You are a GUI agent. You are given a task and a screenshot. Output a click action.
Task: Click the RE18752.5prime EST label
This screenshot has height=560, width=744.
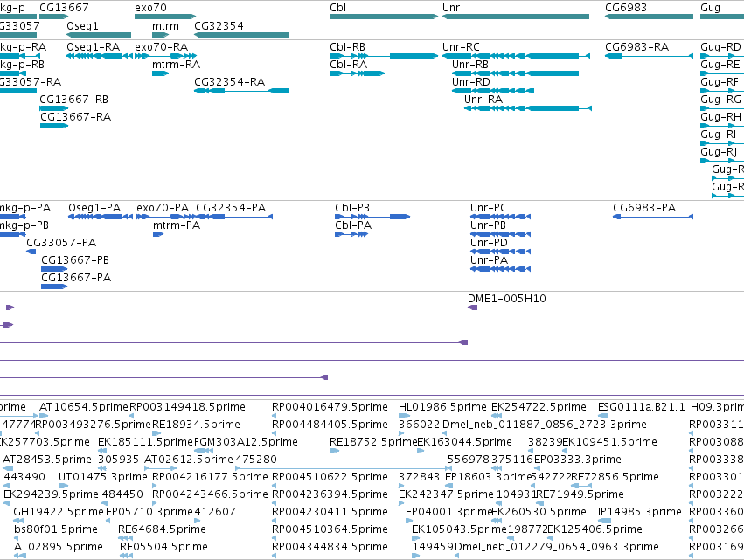click(373, 442)
